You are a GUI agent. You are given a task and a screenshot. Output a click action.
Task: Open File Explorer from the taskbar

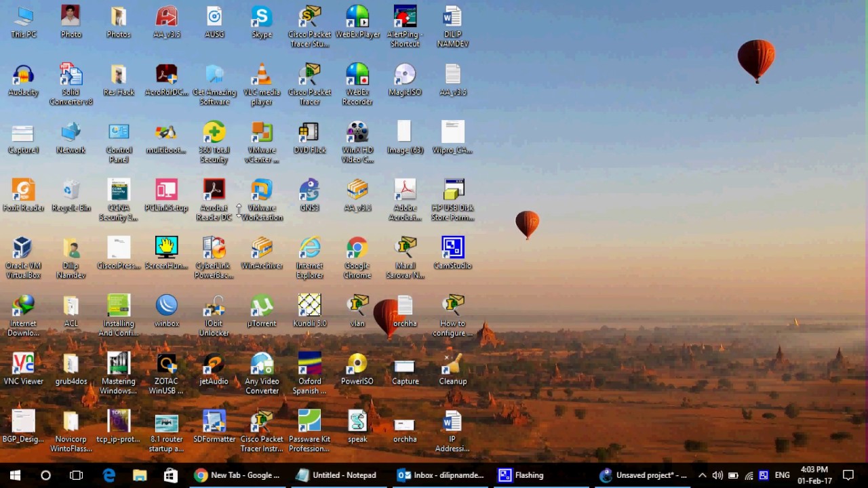[140, 475]
